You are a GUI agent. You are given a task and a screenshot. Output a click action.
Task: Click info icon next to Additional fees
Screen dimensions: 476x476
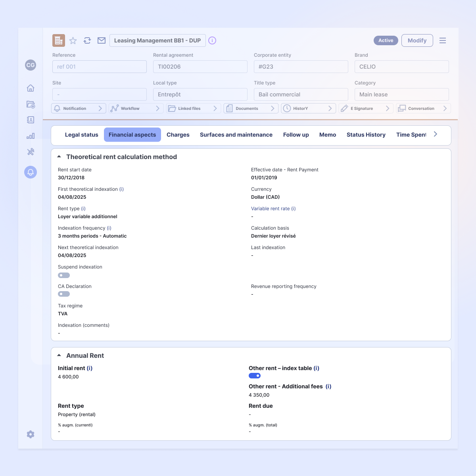click(328, 386)
